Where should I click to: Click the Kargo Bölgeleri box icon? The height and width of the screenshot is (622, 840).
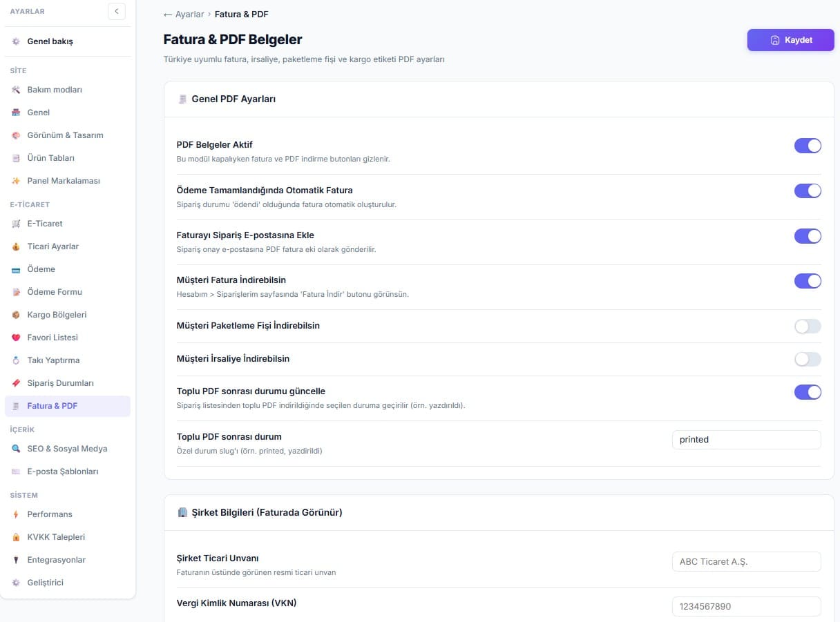[16, 315]
